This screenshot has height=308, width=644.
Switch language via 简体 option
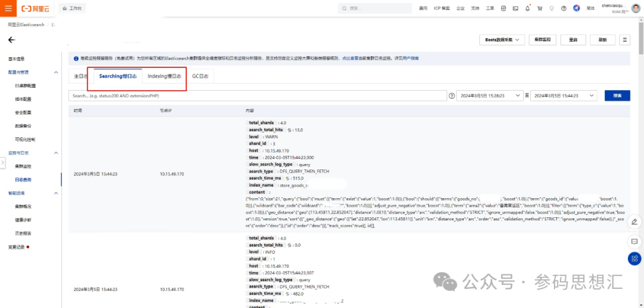tap(590, 8)
